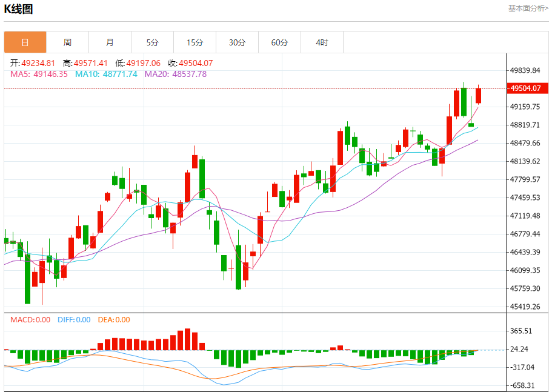This screenshot has height=392, width=552.
Task: Click the red 49504.07 price label
Action: (527, 88)
